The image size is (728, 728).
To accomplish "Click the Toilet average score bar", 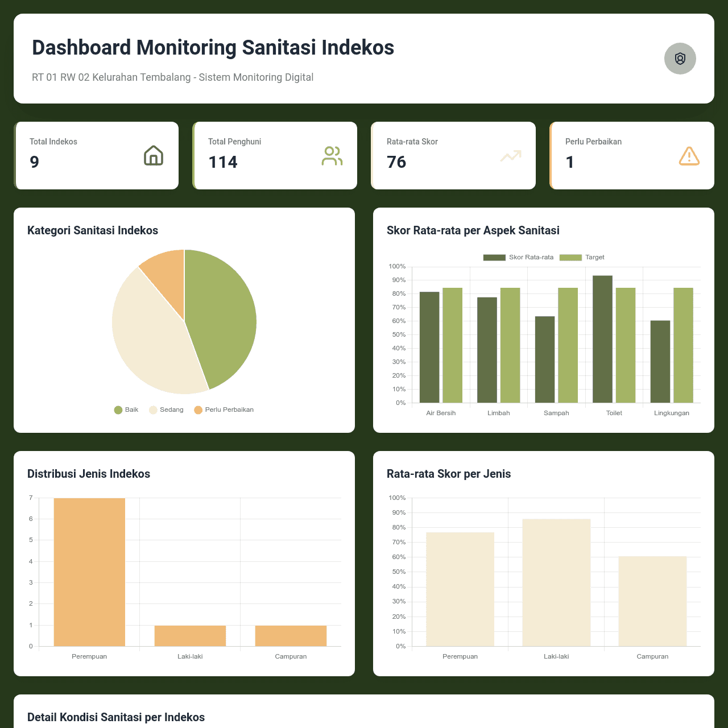I will (x=602, y=339).
